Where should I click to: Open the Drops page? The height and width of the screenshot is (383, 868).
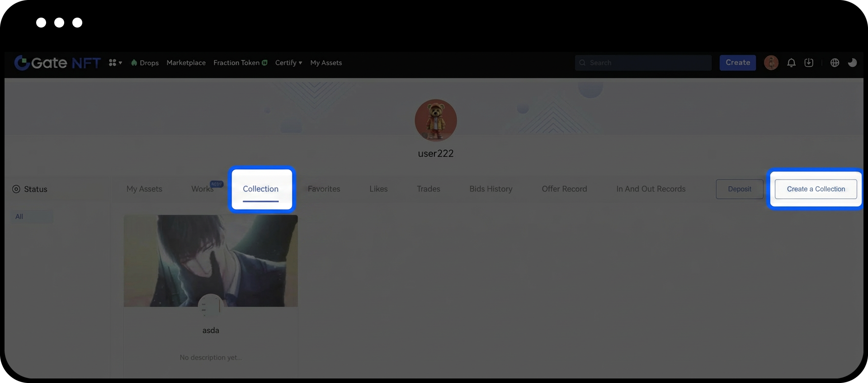(x=145, y=63)
